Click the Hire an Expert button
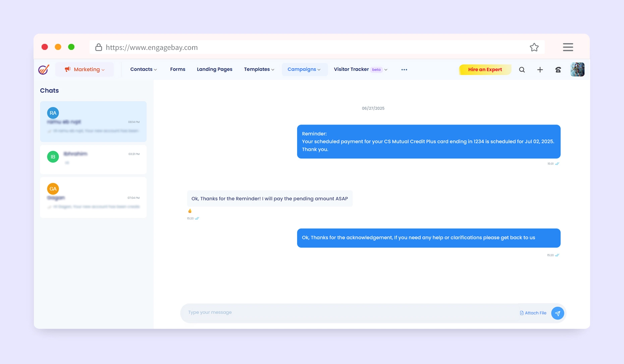The height and width of the screenshot is (364, 624). [x=485, y=70]
